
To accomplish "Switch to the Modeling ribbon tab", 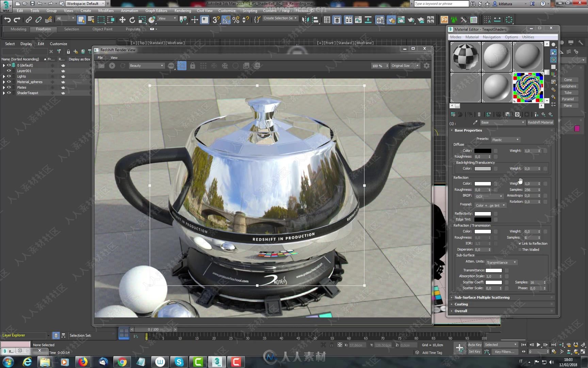I will pos(18,29).
